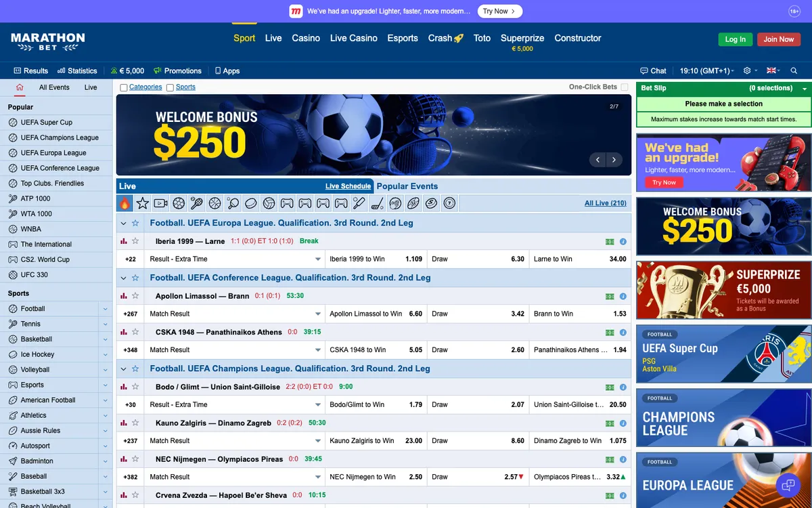This screenshot has width=812, height=508.
Task: Star the CSKA 1948 — Panathinaikos Athens match
Action: pyautogui.click(x=135, y=332)
